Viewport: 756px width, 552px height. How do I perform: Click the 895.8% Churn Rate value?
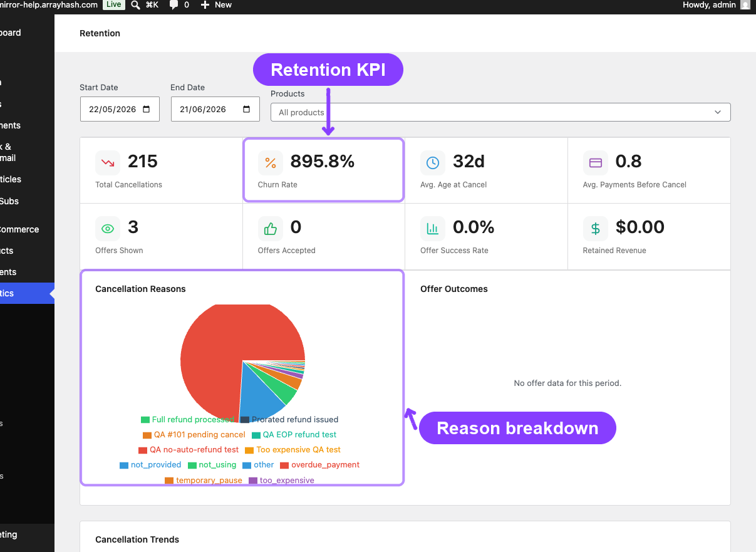click(x=323, y=162)
